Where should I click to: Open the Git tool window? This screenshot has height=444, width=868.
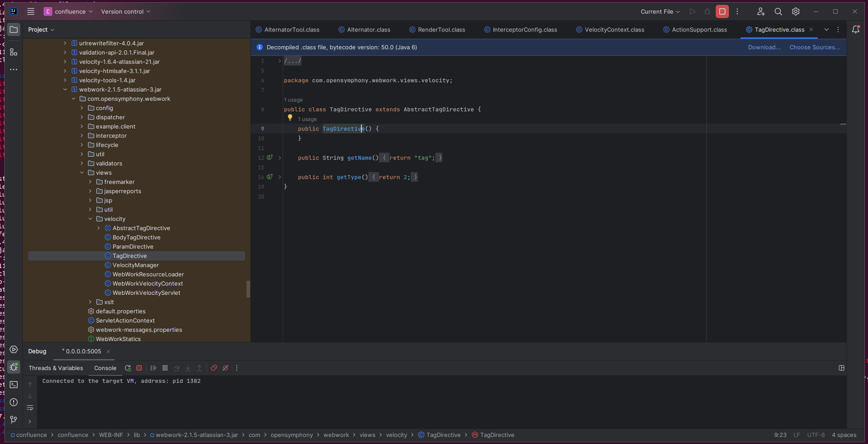coord(14,420)
